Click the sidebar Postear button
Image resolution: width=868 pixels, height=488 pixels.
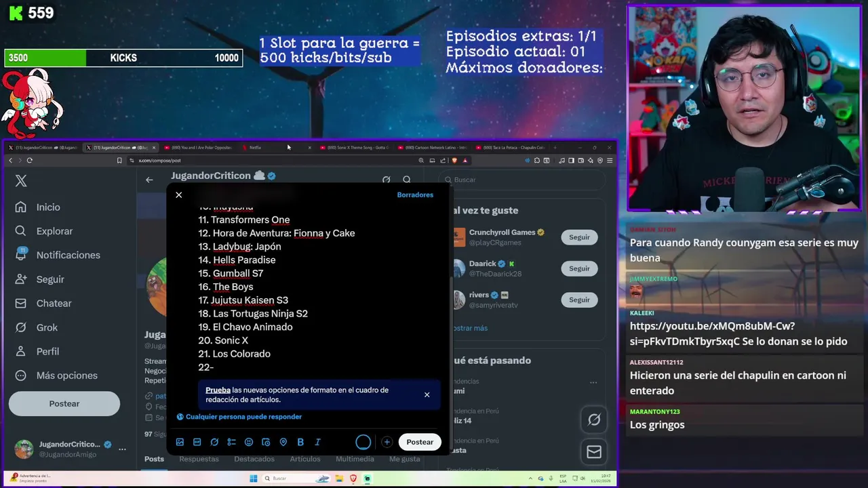click(x=64, y=403)
